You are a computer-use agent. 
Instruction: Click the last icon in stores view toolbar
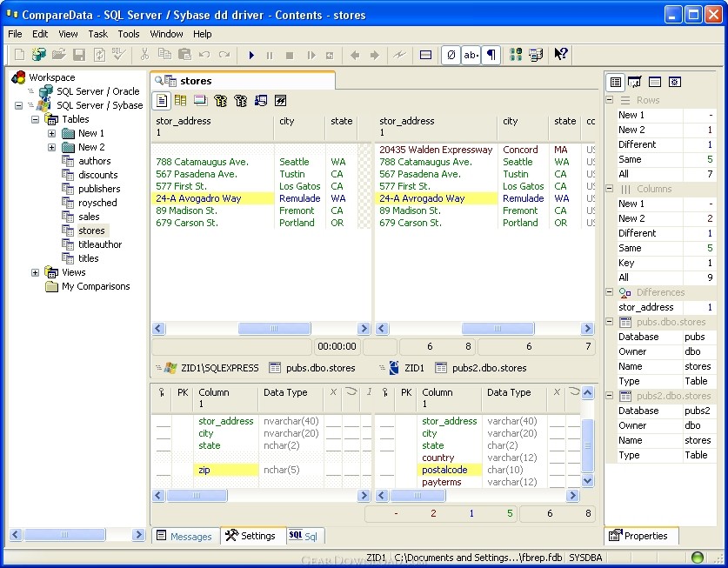point(281,101)
